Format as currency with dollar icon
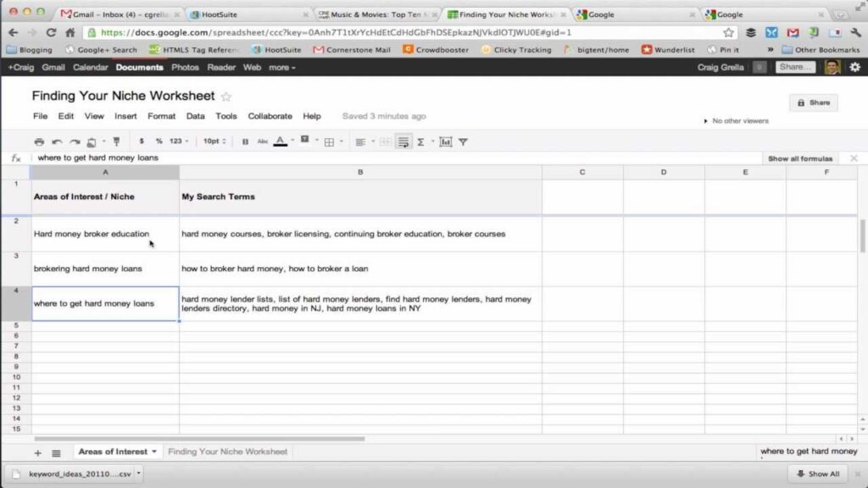 (x=142, y=141)
